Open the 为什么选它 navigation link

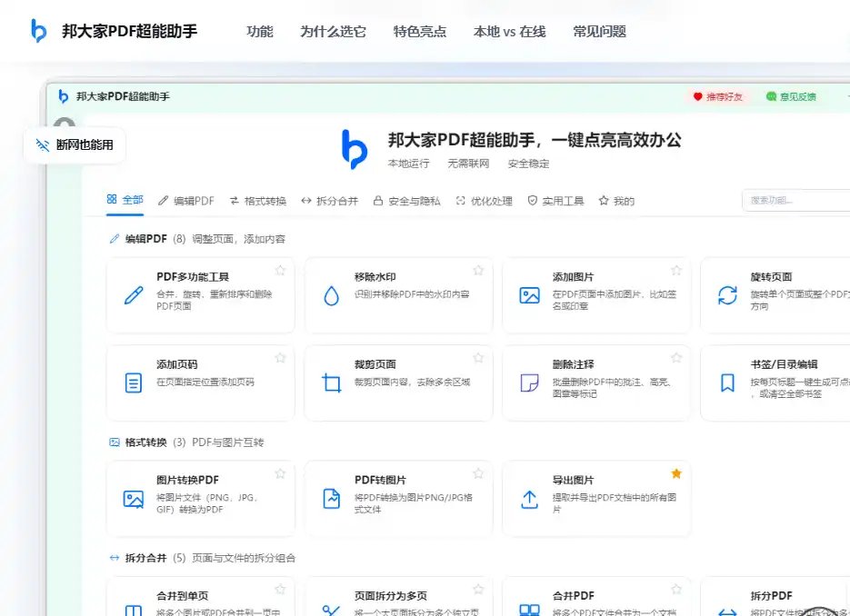click(x=333, y=32)
